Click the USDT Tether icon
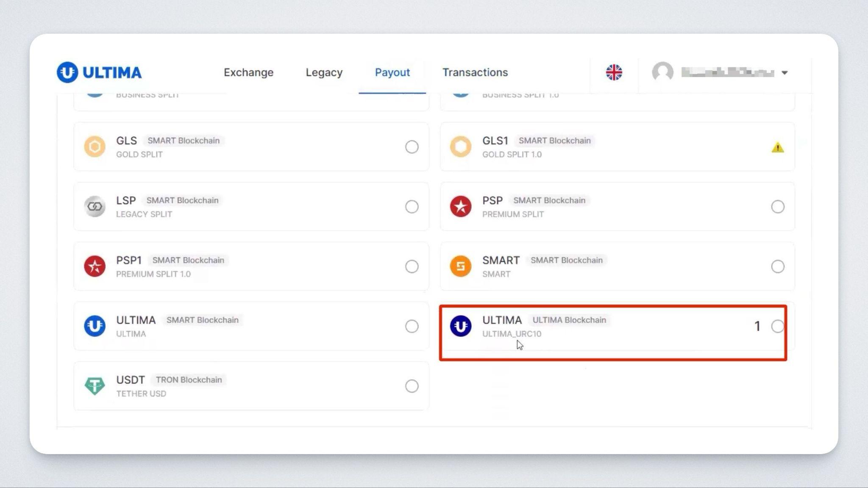The width and height of the screenshot is (868, 488). pyautogui.click(x=95, y=386)
